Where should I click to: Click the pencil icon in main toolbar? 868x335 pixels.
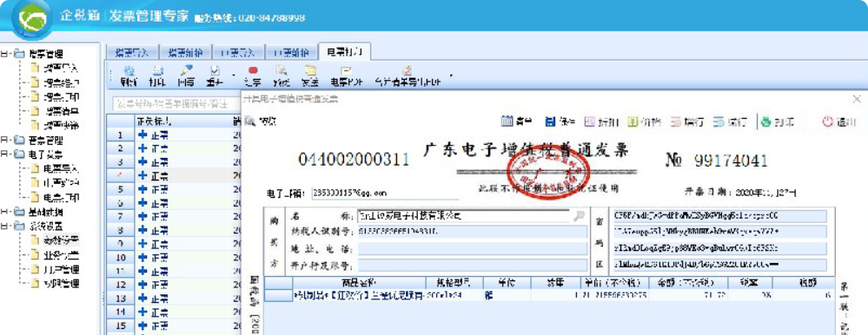(186, 71)
